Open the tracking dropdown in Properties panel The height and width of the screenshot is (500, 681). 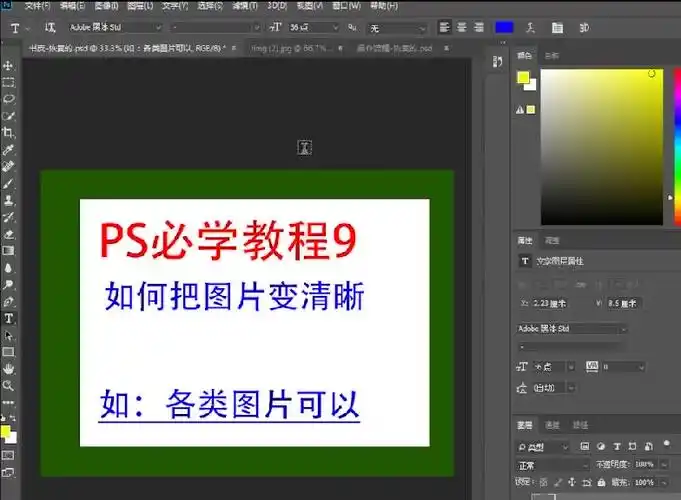click(641, 368)
